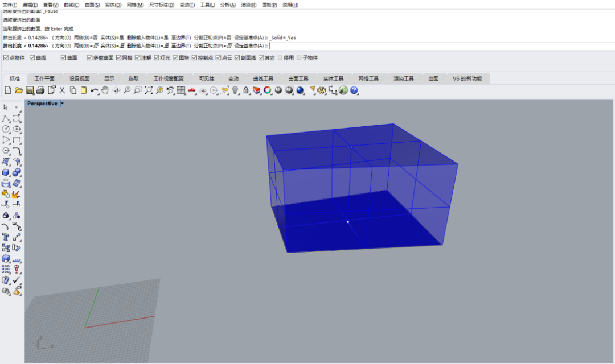Image resolution: width=615 pixels, height=364 pixels.
Task: Click the New file icon
Action: [8, 90]
